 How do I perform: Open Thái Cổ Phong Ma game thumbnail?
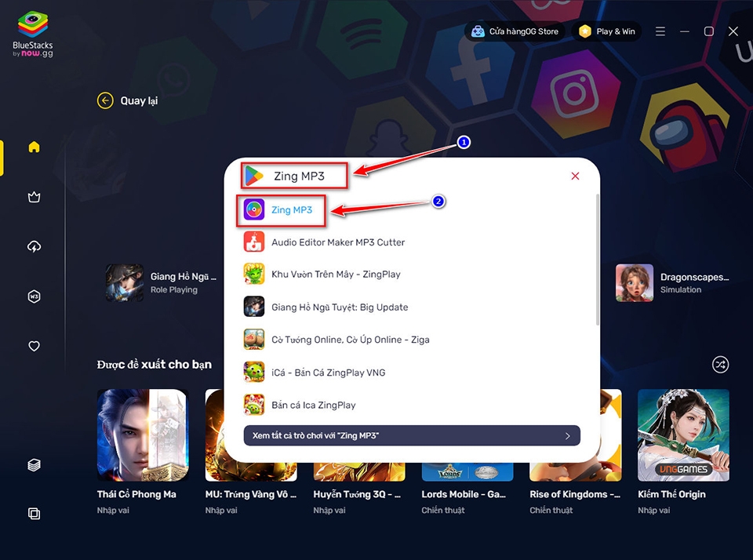pyautogui.click(x=143, y=435)
